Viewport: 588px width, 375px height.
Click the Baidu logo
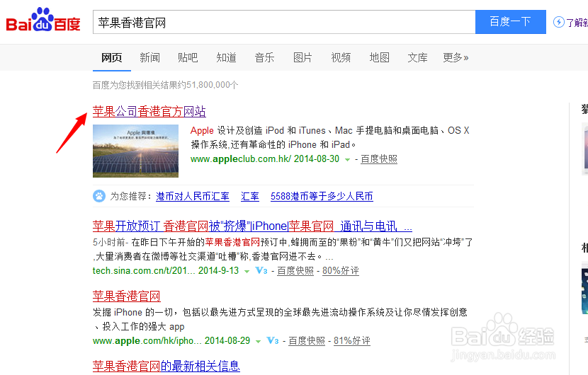point(43,20)
